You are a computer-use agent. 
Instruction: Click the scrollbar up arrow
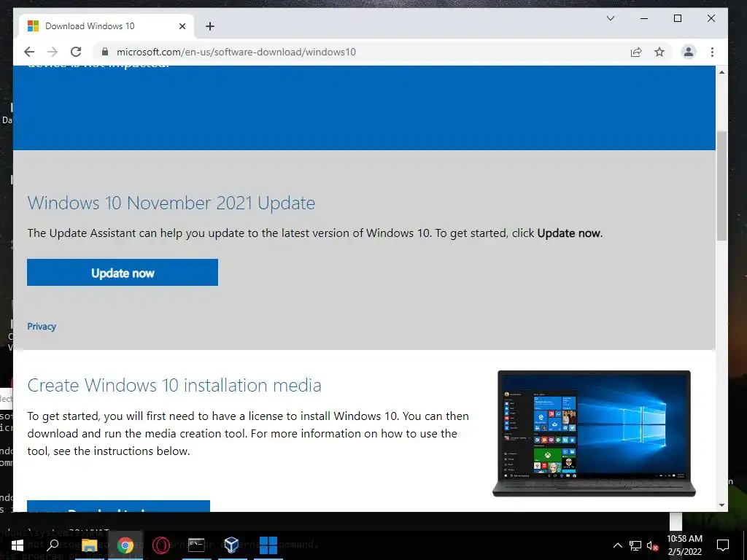721,72
